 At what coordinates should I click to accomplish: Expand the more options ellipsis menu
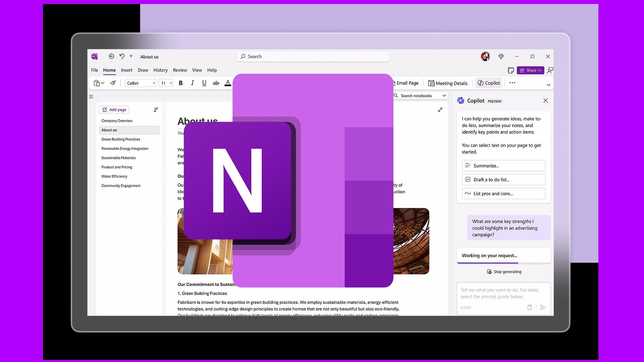pyautogui.click(x=512, y=83)
